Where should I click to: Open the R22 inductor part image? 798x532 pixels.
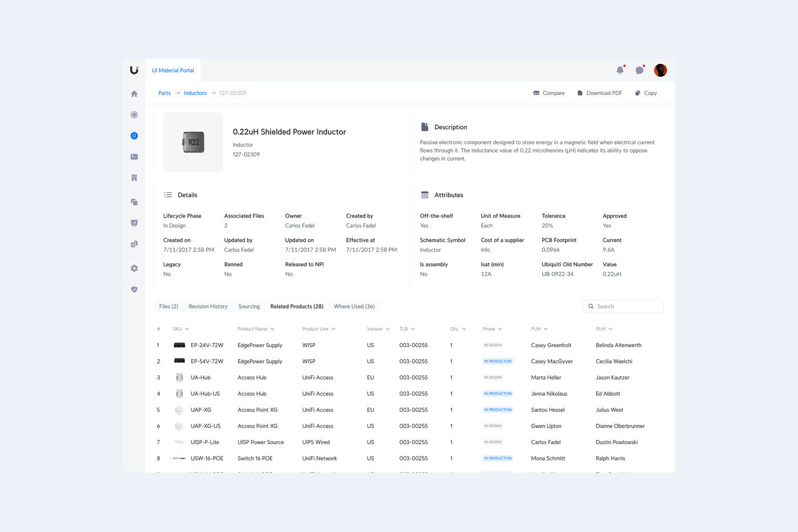193,142
